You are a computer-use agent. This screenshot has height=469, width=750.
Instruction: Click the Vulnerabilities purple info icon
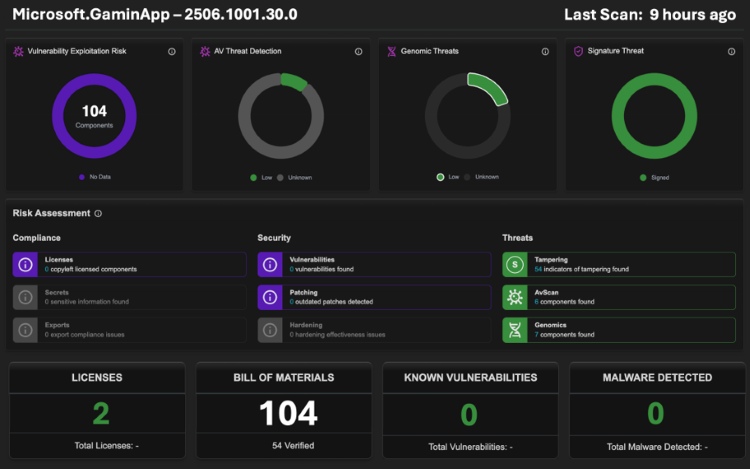coord(270,264)
